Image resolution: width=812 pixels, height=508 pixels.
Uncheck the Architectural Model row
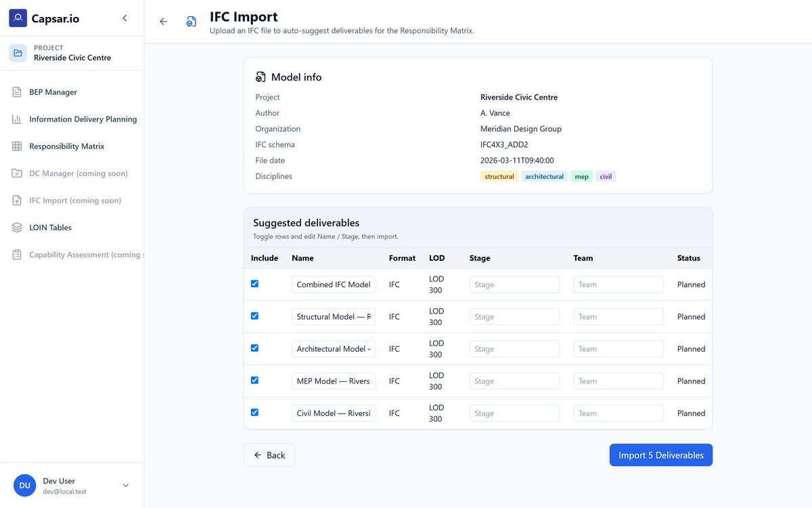point(254,348)
